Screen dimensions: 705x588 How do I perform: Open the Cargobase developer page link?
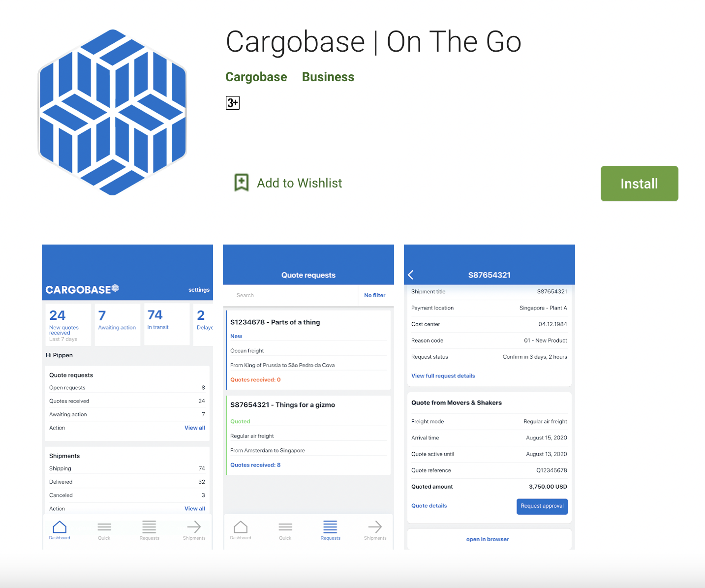click(x=256, y=77)
